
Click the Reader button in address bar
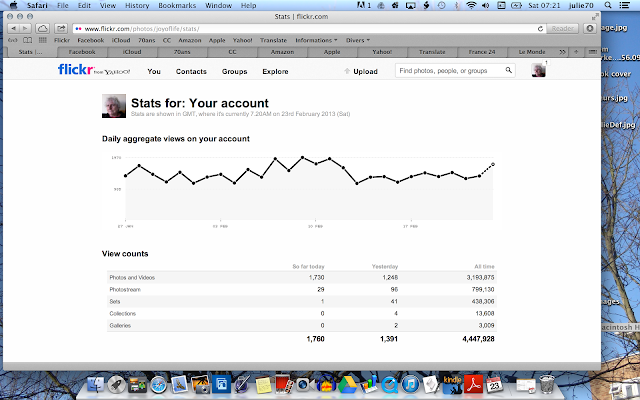click(562, 29)
